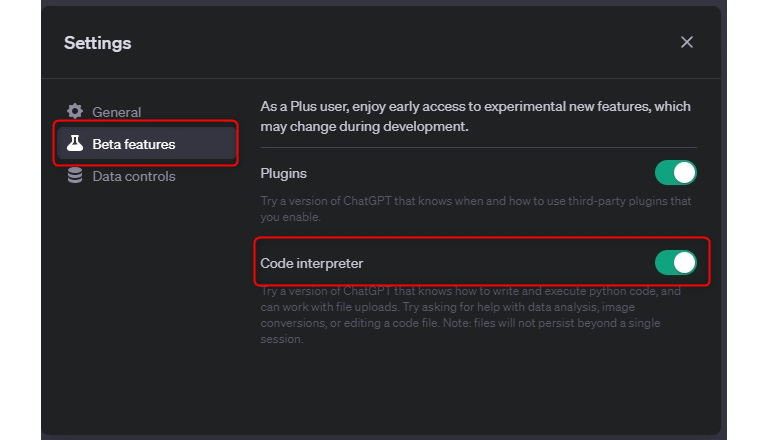
Task: Open the General settings tab
Action: (x=147, y=112)
